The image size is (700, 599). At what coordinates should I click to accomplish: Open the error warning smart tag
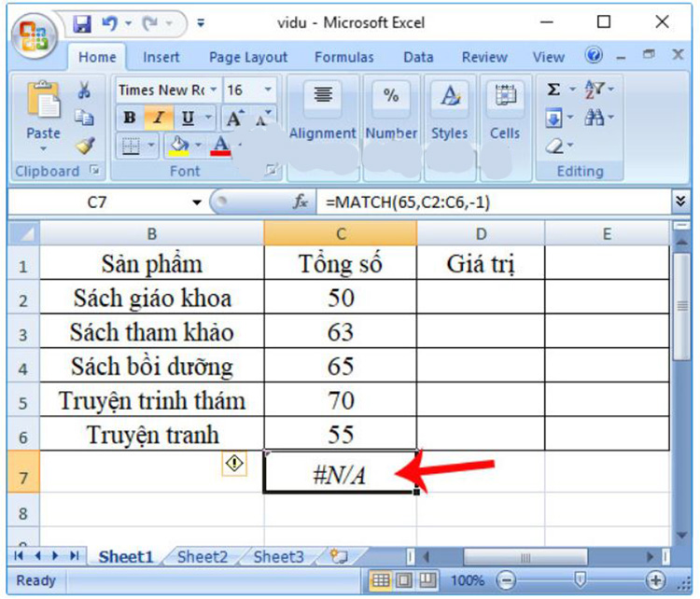click(x=234, y=464)
